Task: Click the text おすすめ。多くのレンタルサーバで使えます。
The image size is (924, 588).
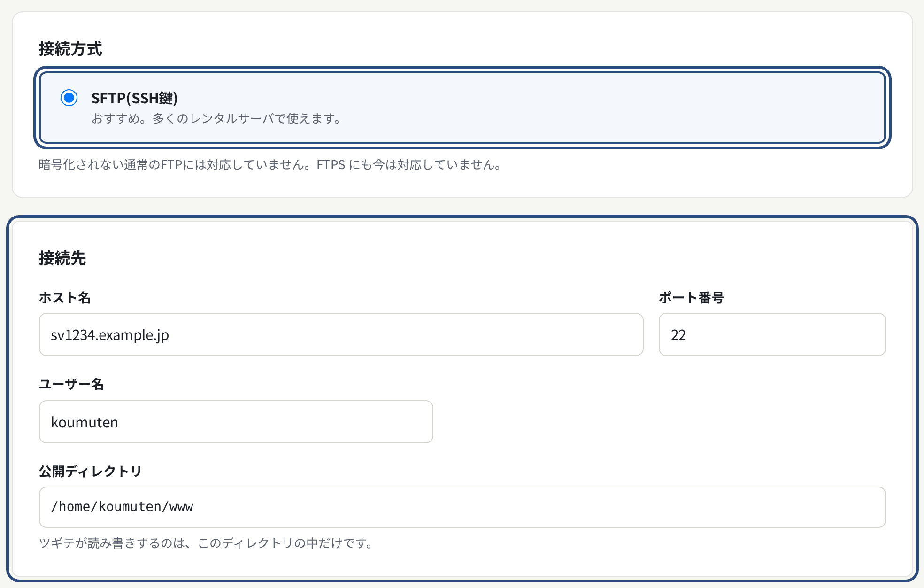Action: point(216,118)
